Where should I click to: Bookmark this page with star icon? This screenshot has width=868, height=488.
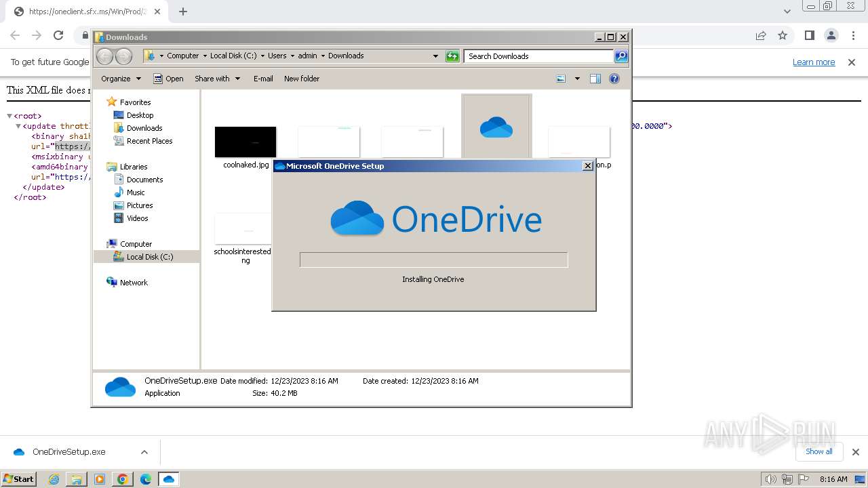[x=783, y=36]
